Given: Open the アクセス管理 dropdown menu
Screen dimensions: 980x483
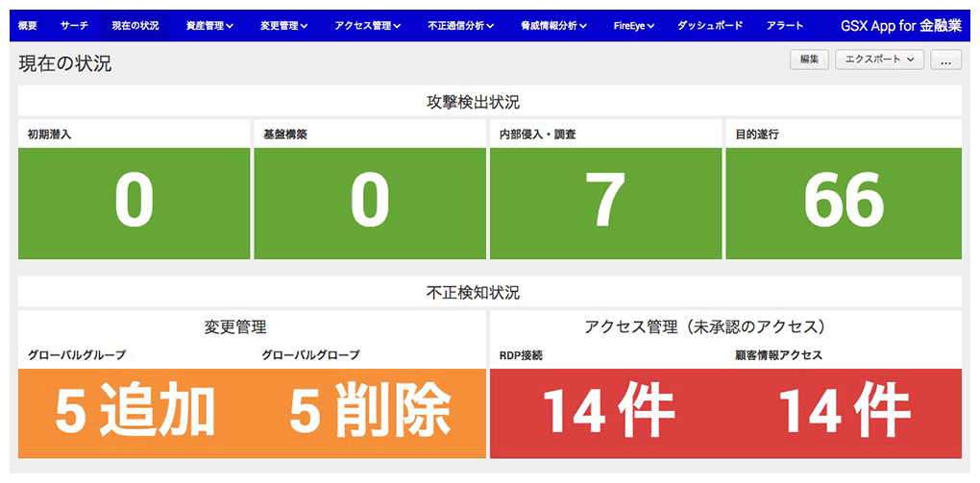Looking at the screenshot, I should pyautogui.click(x=368, y=26).
